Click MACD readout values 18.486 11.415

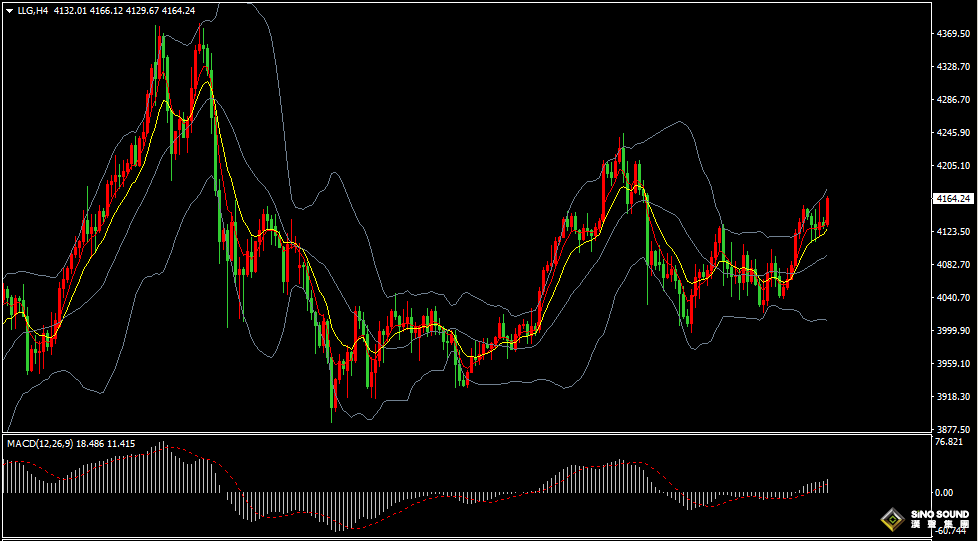point(106,444)
